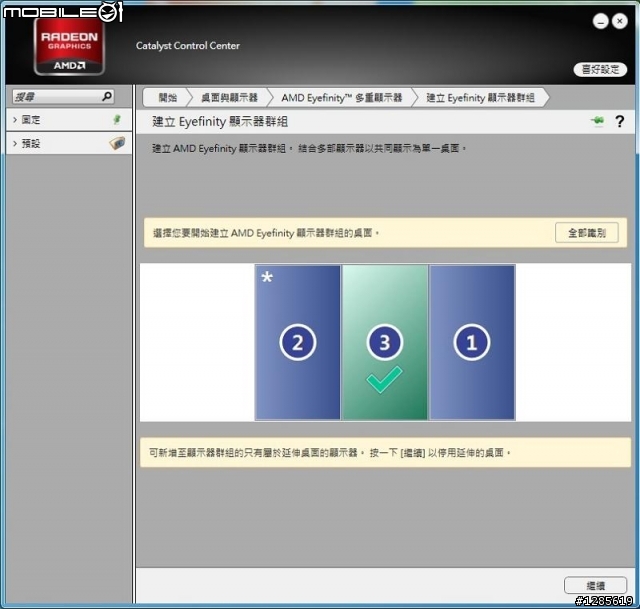
Task: Click the preset icon beside 預設
Action: (x=118, y=143)
